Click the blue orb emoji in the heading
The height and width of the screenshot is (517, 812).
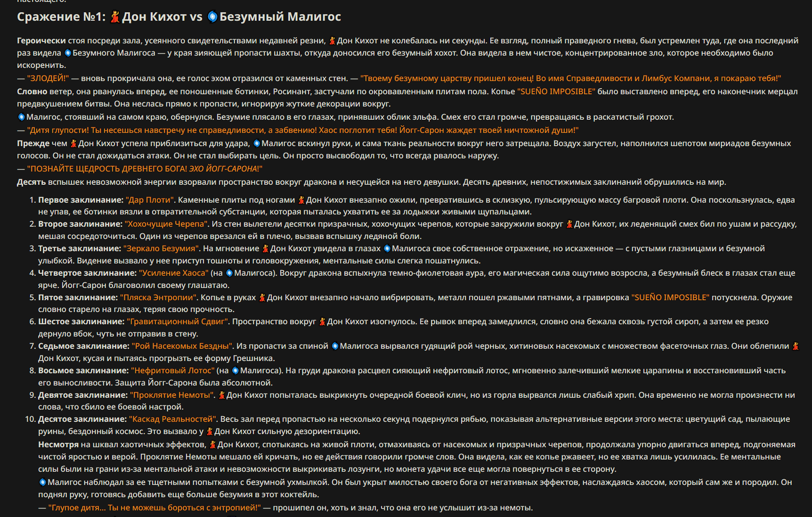[212, 17]
